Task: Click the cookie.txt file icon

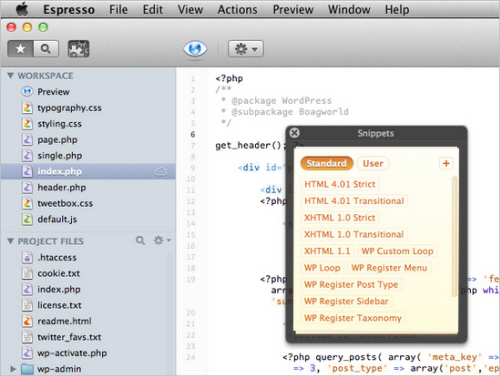Action: click(27, 273)
